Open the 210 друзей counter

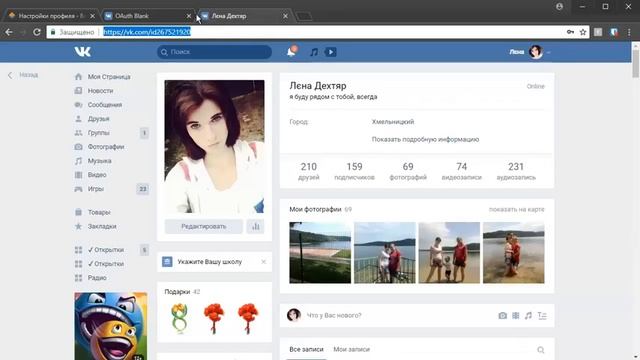[309, 171]
